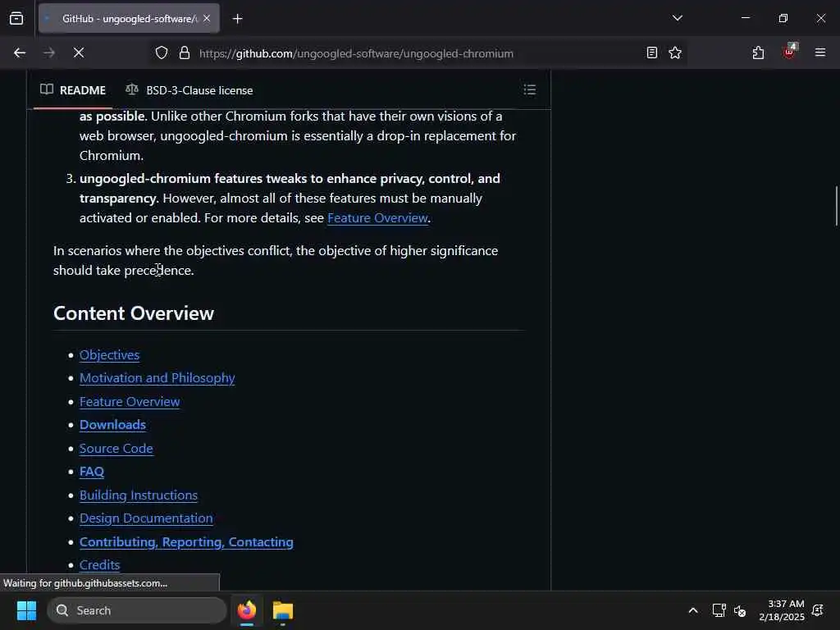Image resolution: width=840 pixels, height=630 pixels.
Task: Open Design Documentation link
Action: tap(146, 518)
